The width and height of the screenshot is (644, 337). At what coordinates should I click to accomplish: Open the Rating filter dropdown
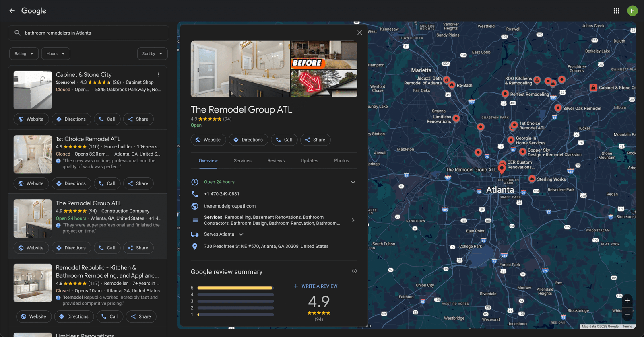coord(24,54)
